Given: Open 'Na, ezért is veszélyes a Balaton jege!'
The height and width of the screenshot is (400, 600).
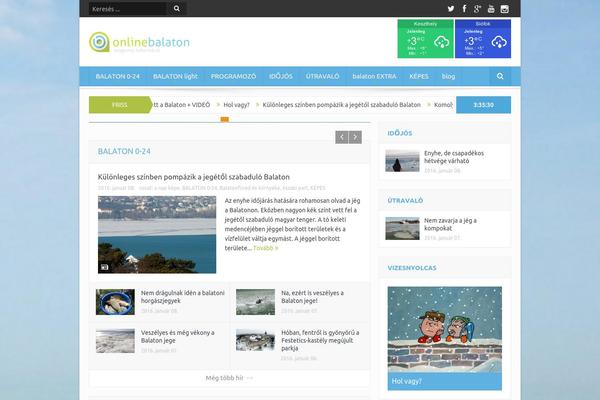Looking at the screenshot, I should (x=312, y=297).
